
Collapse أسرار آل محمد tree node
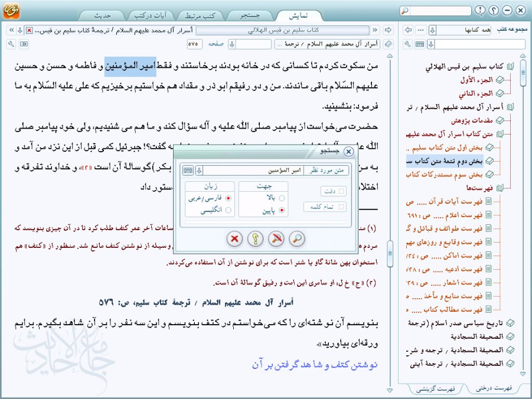click(510, 107)
